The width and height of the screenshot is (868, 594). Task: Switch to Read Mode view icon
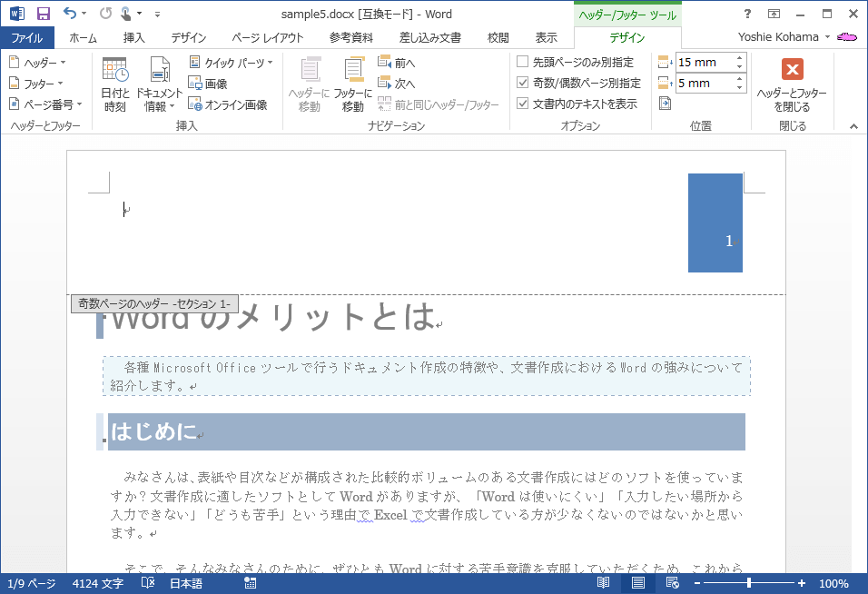(x=604, y=583)
